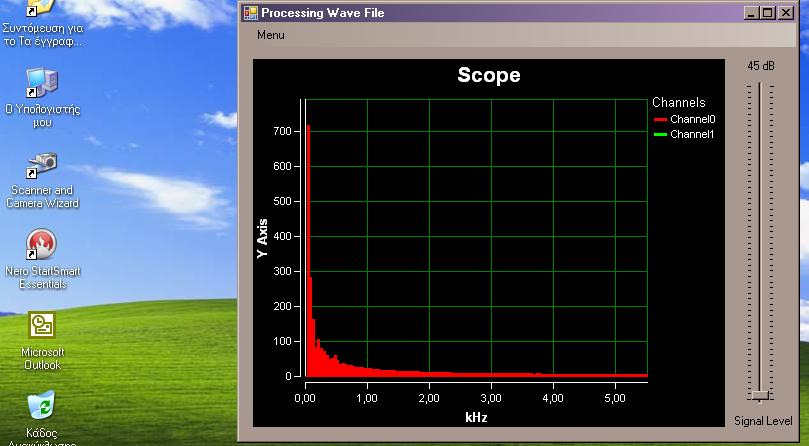Select the My Documents shortcut icon
809x446 pixels.
point(40,8)
